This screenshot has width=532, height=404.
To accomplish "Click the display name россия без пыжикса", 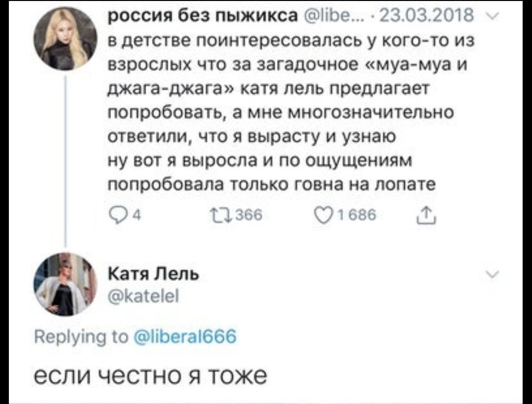I will click(x=202, y=16).
